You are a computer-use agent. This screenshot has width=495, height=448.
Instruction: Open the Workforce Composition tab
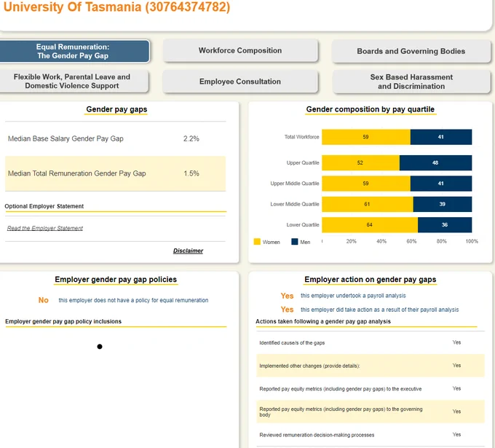(x=240, y=50)
